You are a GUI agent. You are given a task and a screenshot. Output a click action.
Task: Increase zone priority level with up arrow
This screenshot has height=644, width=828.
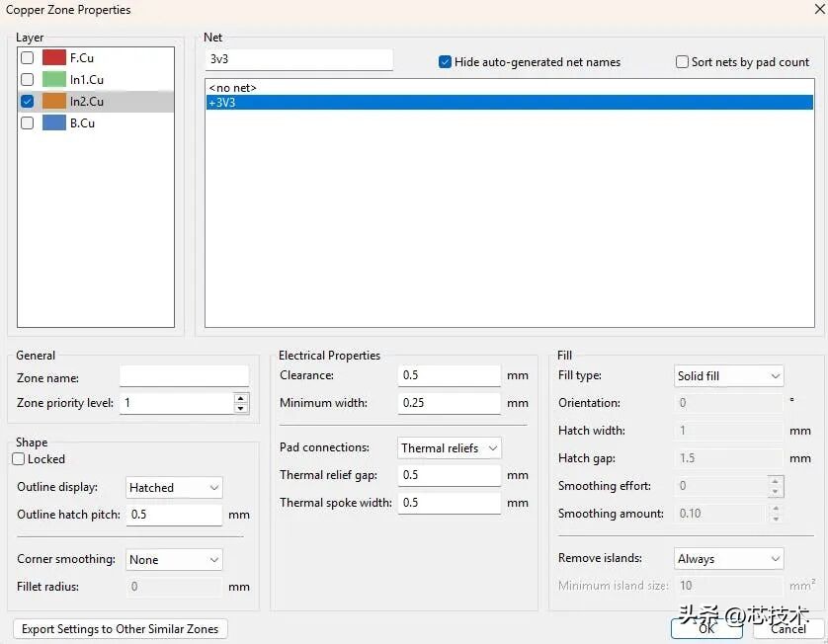[x=241, y=398]
